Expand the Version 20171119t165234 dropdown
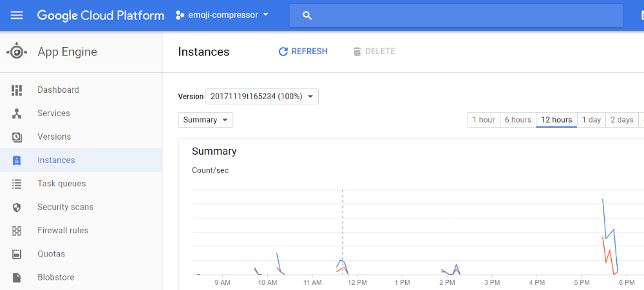The height and width of the screenshot is (290, 644). click(262, 97)
